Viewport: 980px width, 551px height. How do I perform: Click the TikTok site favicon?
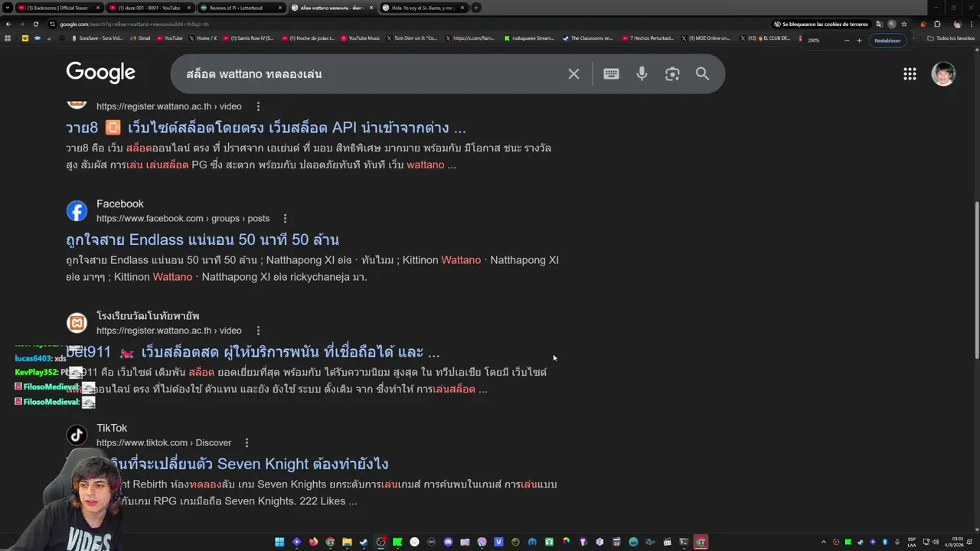pyautogui.click(x=77, y=435)
